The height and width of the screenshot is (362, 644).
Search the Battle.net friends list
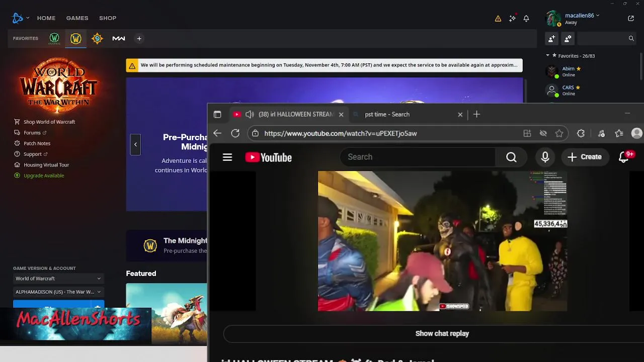(631, 38)
